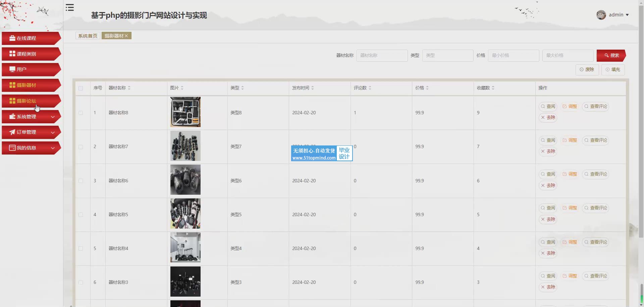The width and height of the screenshot is (644, 307).
Task: Expand 订单管理 sidebar submenu
Action: click(x=31, y=132)
